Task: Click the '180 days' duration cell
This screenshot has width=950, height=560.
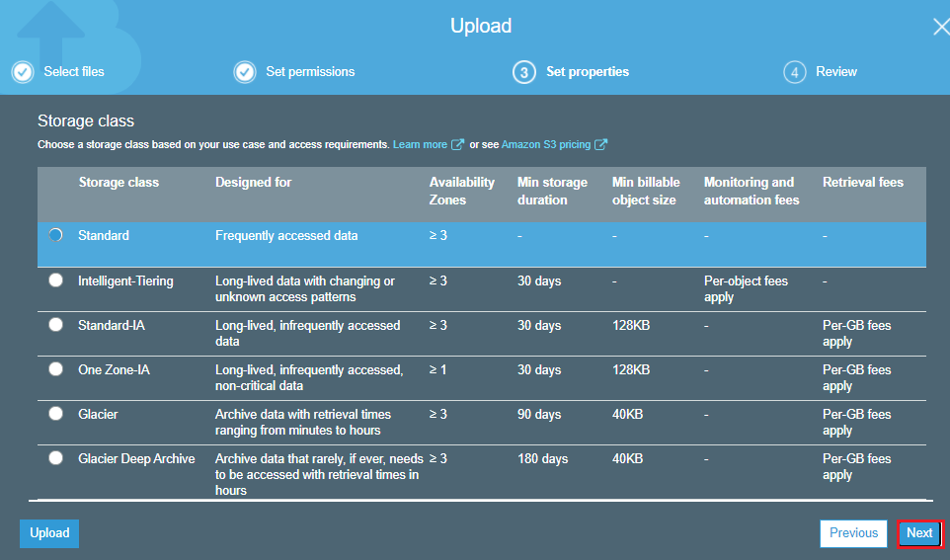Action: 543,459
